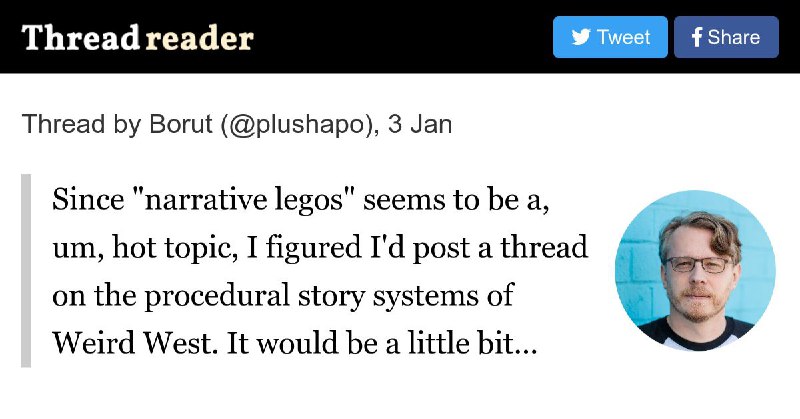Click Borut's circular profile photo
The image size is (800, 419).
(695, 270)
